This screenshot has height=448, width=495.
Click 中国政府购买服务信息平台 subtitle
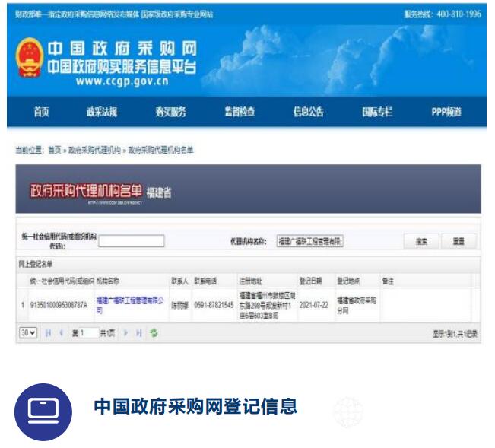pyautogui.click(x=122, y=67)
